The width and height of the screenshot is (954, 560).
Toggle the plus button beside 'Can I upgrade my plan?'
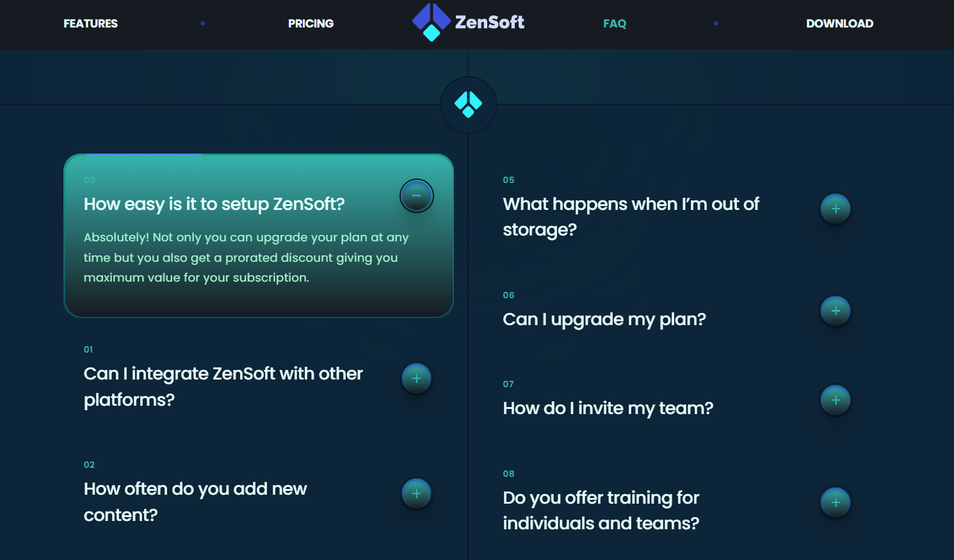(x=836, y=311)
